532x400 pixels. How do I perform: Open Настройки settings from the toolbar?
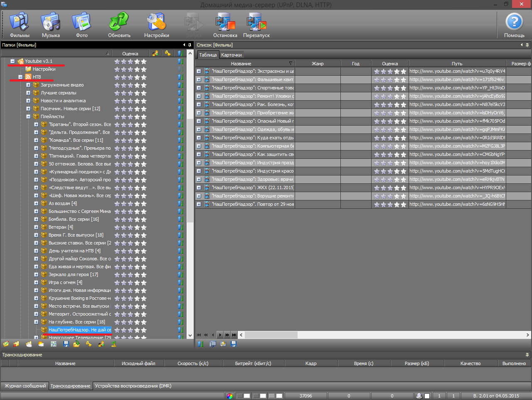pyautogui.click(x=156, y=25)
